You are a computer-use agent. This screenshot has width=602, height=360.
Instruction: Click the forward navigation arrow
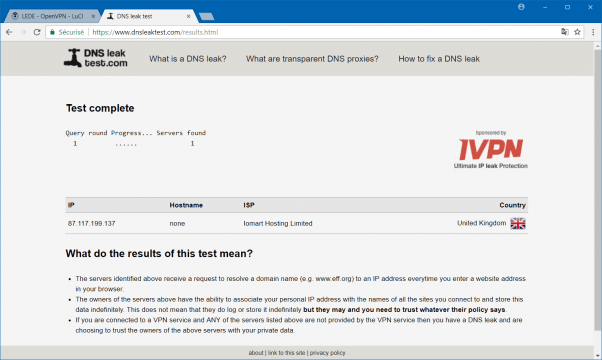[x=23, y=32]
